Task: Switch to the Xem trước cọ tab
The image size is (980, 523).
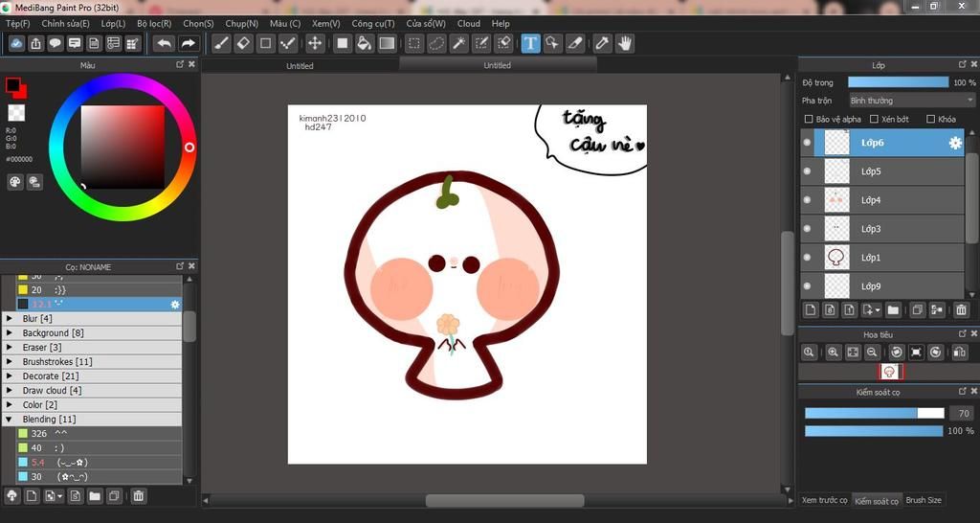Action: (824, 500)
